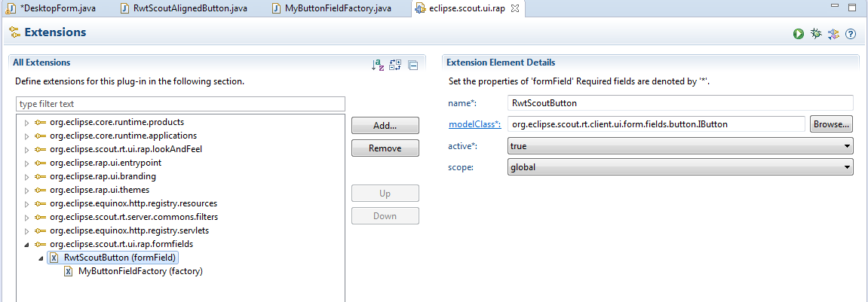The width and height of the screenshot is (868, 302).
Task: Open the active dropdown set to true
Action: tap(680, 147)
